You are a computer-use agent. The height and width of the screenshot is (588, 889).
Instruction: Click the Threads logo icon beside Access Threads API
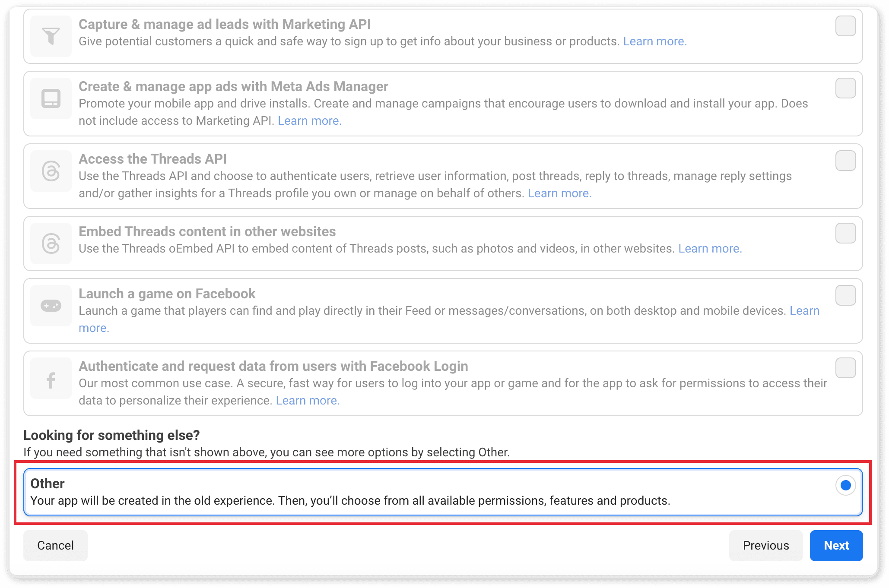[51, 171]
